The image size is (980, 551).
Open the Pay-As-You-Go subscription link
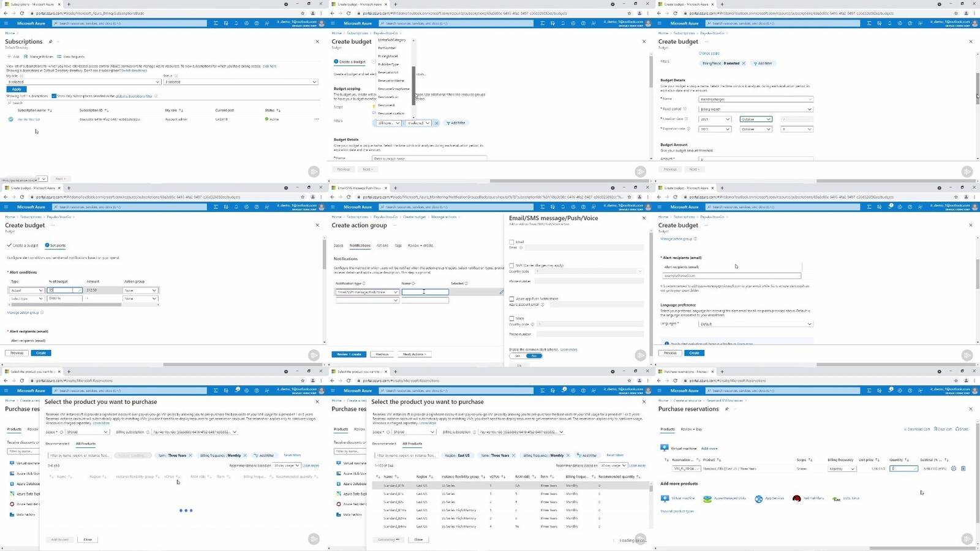tap(29, 119)
